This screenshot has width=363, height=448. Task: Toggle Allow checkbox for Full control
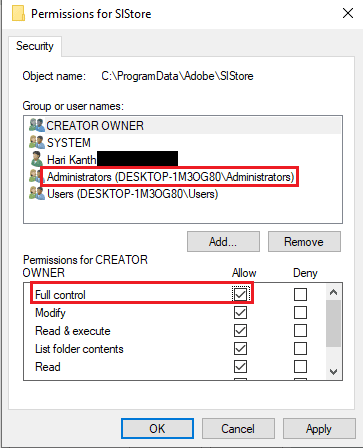[240, 294]
